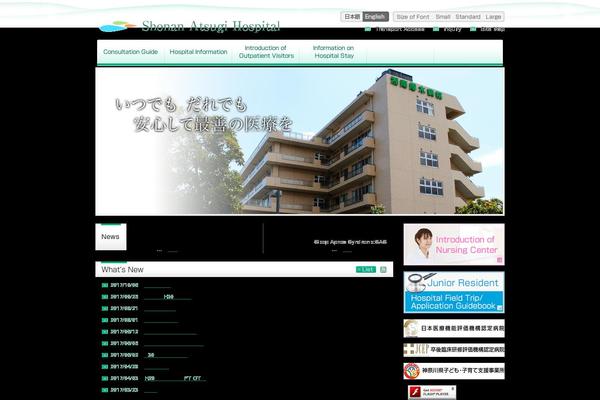Open the Inquiry link
Viewport: 600px width, 400px height.
tap(447, 29)
